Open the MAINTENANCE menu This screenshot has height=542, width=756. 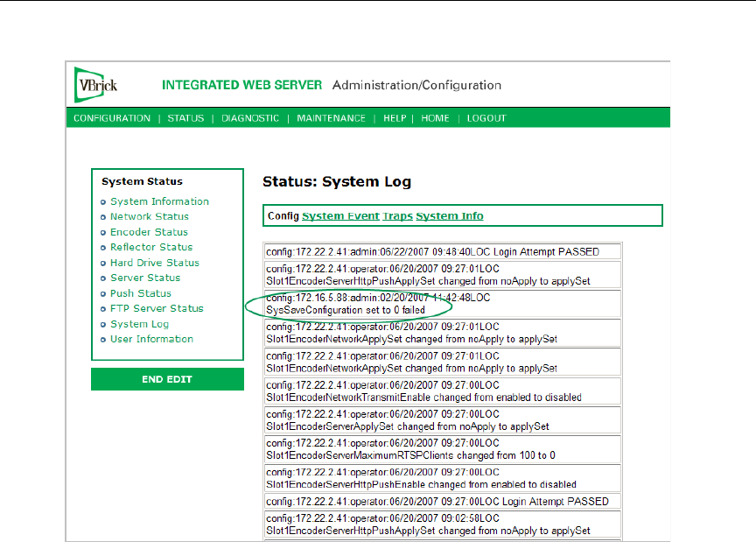coord(332,118)
